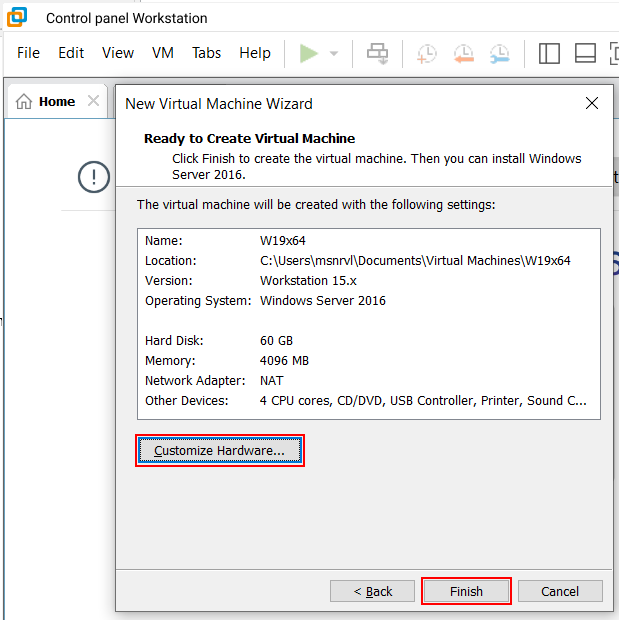Viewport: 619px width, 620px height.
Task: Open the VM menu
Action: (x=162, y=53)
